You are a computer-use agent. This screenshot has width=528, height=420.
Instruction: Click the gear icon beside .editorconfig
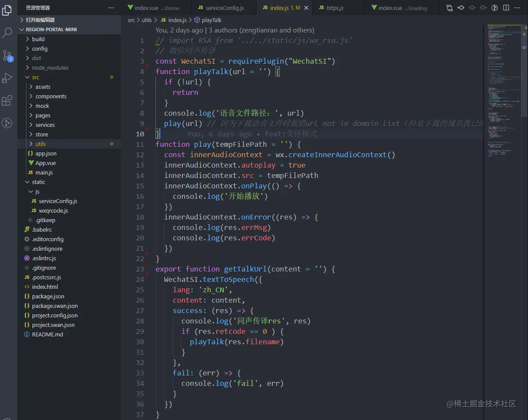click(27, 239)
